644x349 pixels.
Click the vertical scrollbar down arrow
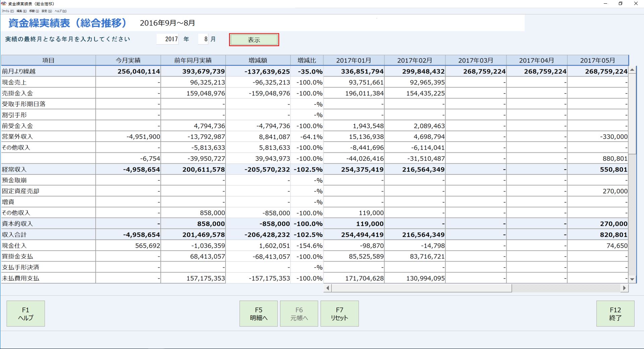[632, 279]
